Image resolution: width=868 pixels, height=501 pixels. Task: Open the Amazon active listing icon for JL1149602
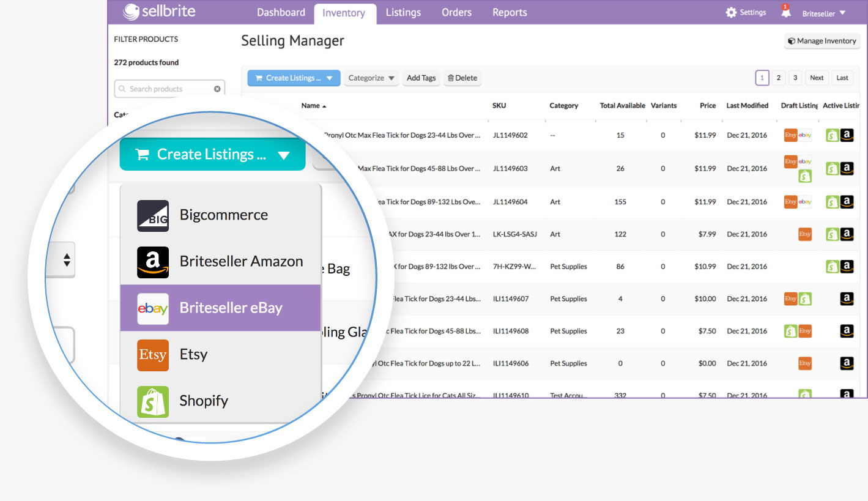[847, 135]
